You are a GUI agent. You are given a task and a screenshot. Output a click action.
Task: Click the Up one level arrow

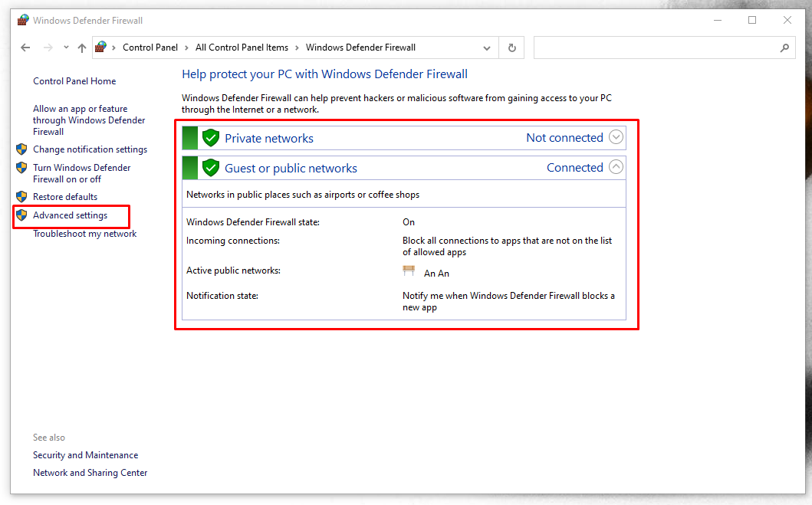point(82,48)
